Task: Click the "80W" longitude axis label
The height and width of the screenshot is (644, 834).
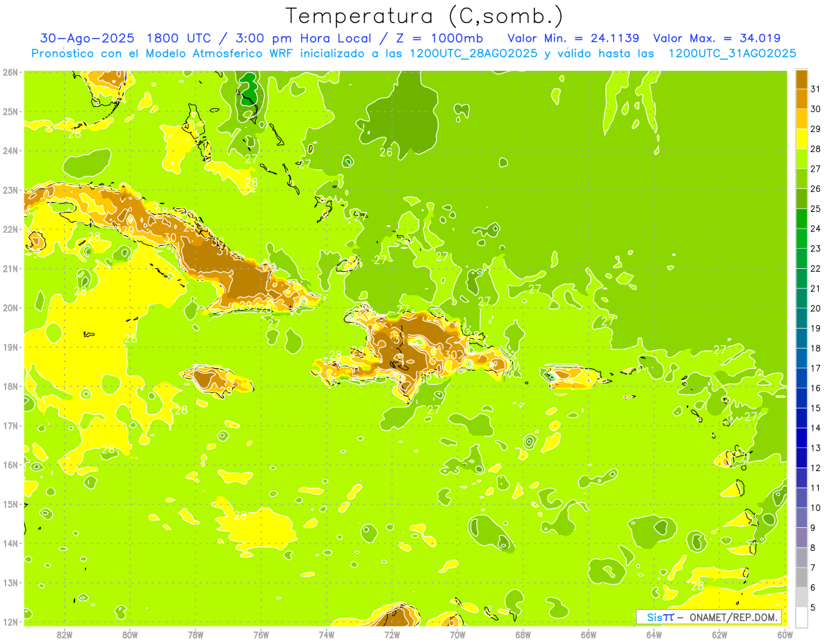Action: 129,634
